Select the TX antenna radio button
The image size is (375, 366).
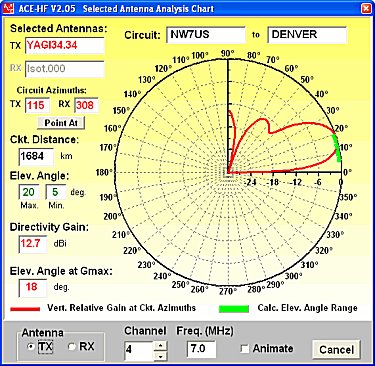pos(31,347)
